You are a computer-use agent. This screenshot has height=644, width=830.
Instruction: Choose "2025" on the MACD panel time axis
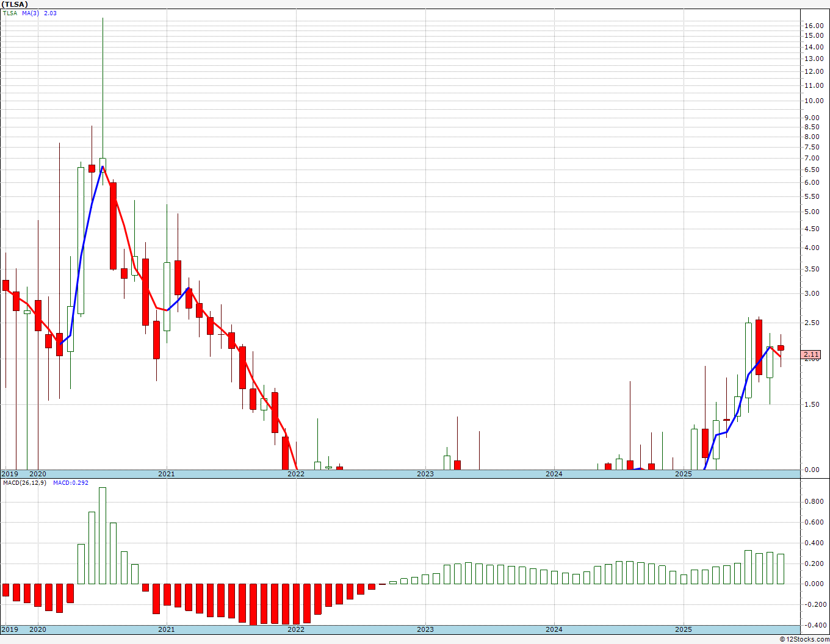click(x=684, y=629)
